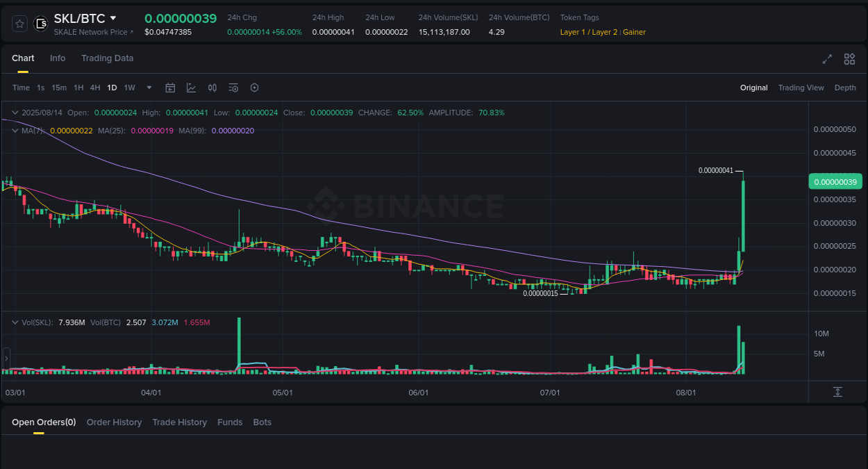Switch to the Trading Data tab
Image resolution: width=868 pixels, height=469 pixels.
[x=107, y=58]
